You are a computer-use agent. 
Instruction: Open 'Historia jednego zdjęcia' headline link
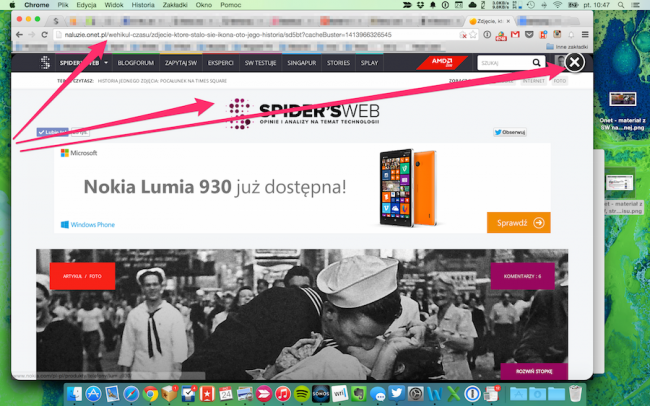[162, 81]
